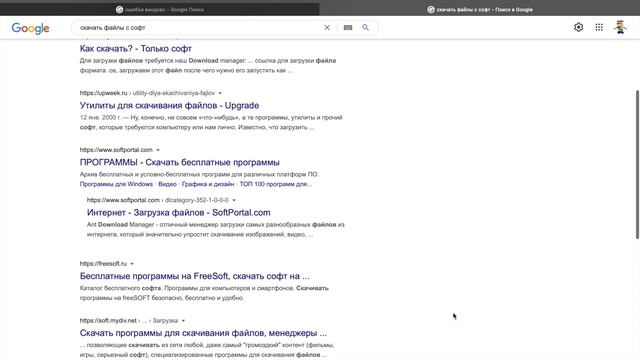
Task: Open sitelink 'Графика и дизайн'
Action: pyautogui.click(x=208, y=184)
